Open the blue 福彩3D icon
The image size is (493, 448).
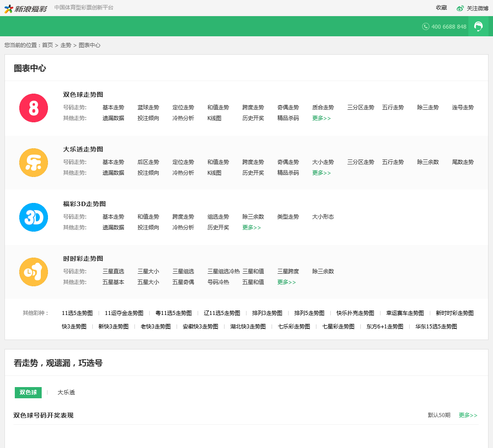click(x=34, y=217)
